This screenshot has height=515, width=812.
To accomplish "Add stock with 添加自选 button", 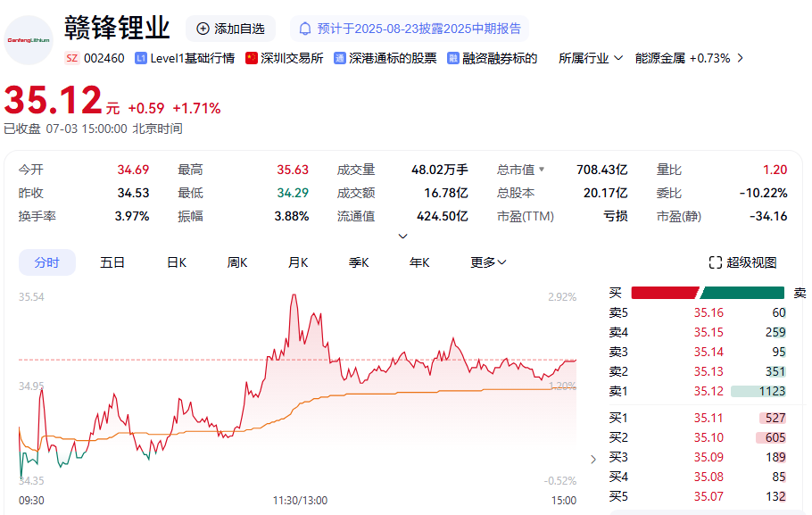I will [x=230, y=29].
